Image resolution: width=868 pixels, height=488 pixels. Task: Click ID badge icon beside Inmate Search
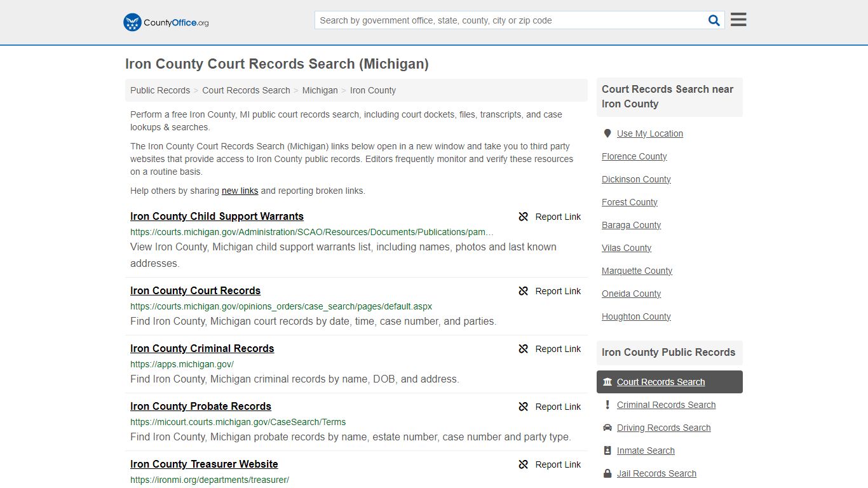tap(607, 451)
